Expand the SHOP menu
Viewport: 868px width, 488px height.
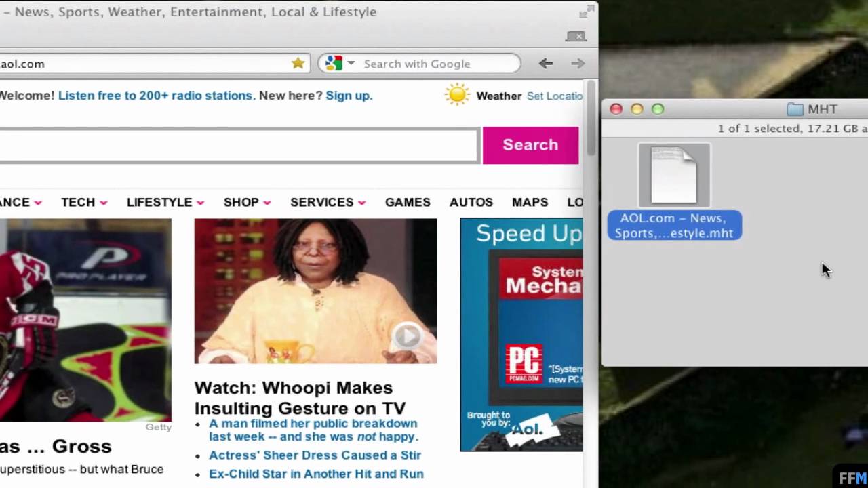248,202
